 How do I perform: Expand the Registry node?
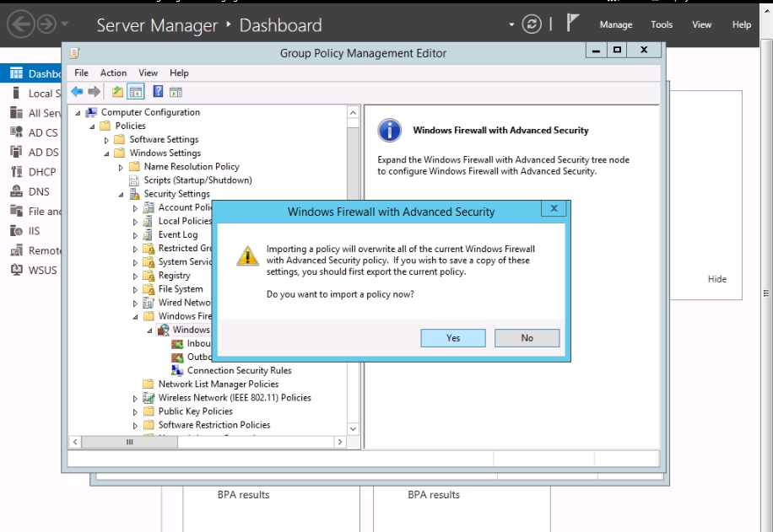click(x=135, y=277)
